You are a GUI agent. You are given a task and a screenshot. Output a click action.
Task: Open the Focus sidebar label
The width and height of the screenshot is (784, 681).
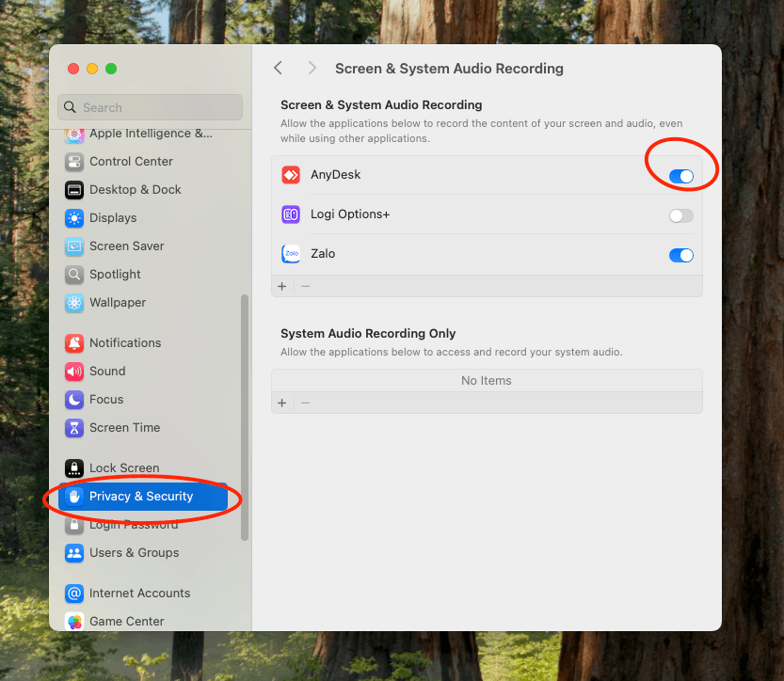(x=106, y=399)
